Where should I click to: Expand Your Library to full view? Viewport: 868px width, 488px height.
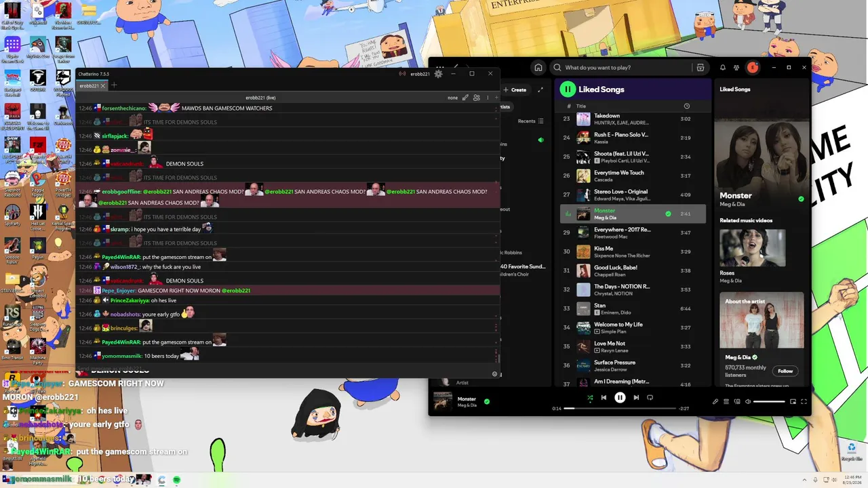540,89
